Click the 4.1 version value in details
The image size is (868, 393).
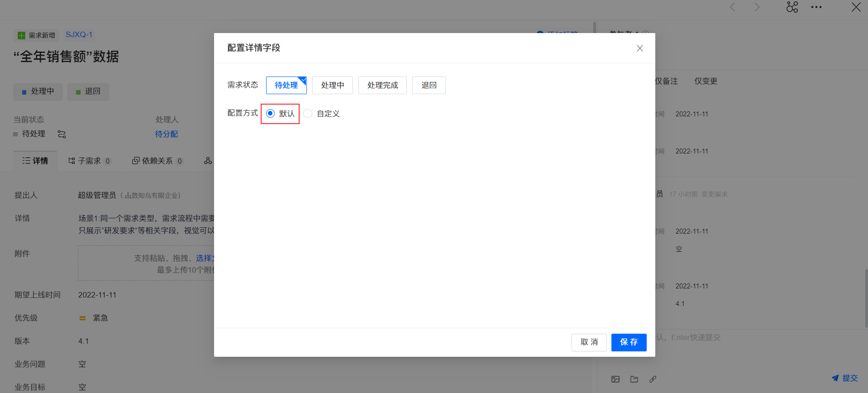[84, 341]
